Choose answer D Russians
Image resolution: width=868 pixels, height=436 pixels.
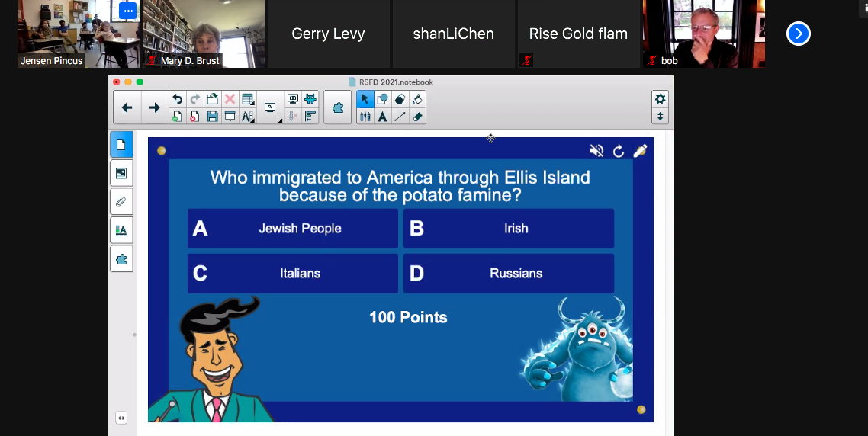pos(508,274)
